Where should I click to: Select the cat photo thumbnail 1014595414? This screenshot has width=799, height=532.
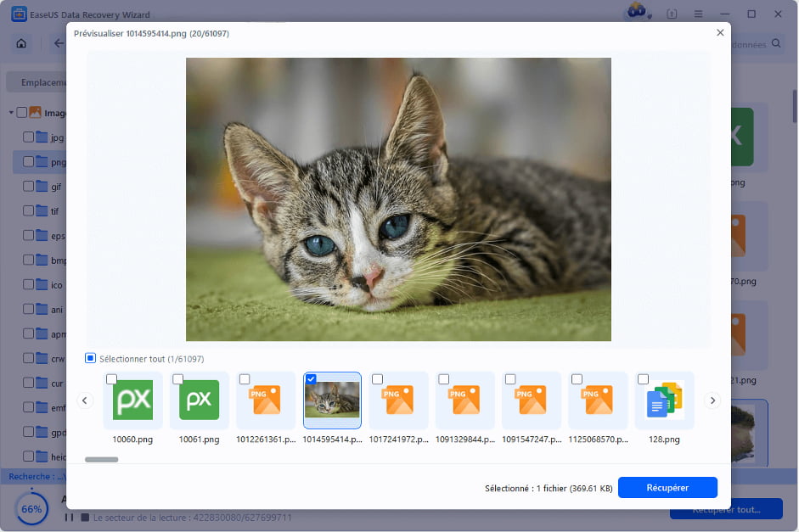(332, 400)
